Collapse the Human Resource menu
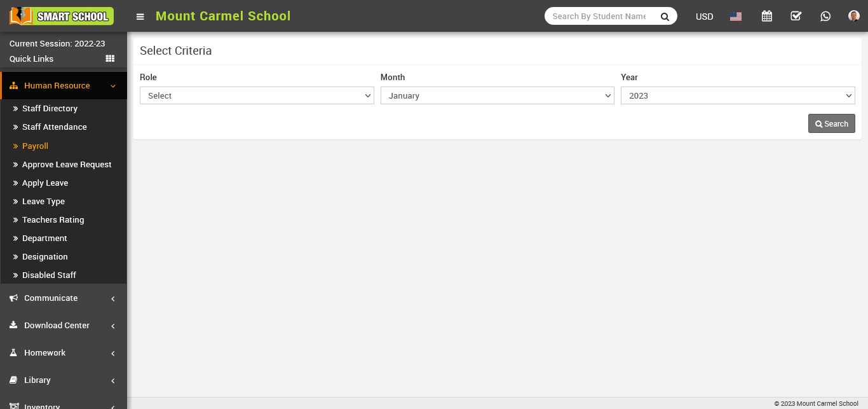 point(63,86)
